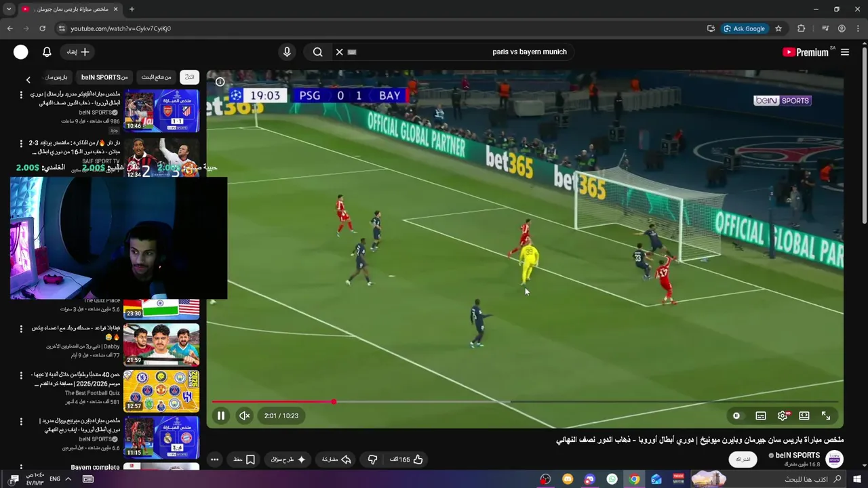
Task: Seek on the video progress bar
Action: pyautogui.click(x=525, y=402)
